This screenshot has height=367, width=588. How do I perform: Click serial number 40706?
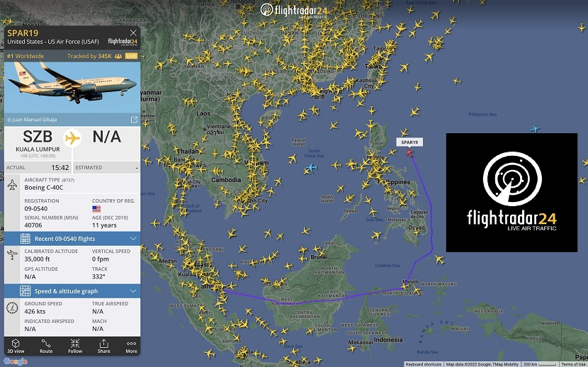click(x=33, y=225)
